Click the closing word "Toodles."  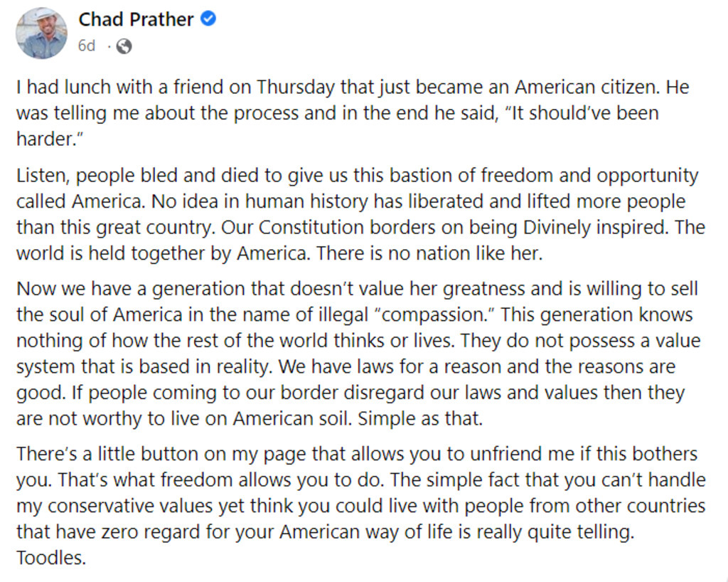pos(51,557)
